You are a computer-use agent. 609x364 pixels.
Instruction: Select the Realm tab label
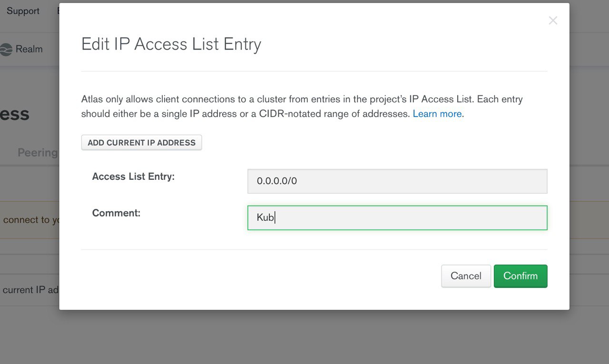(x=29, y=49)
